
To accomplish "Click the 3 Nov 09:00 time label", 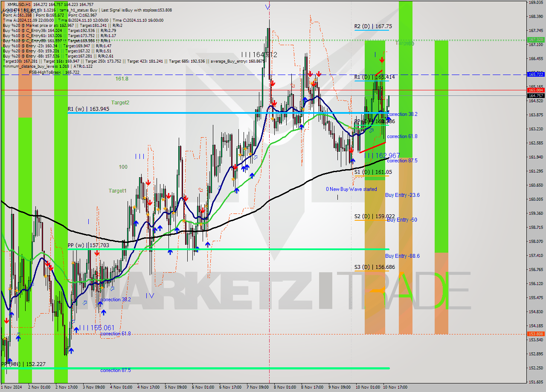I will pos(94,387).
